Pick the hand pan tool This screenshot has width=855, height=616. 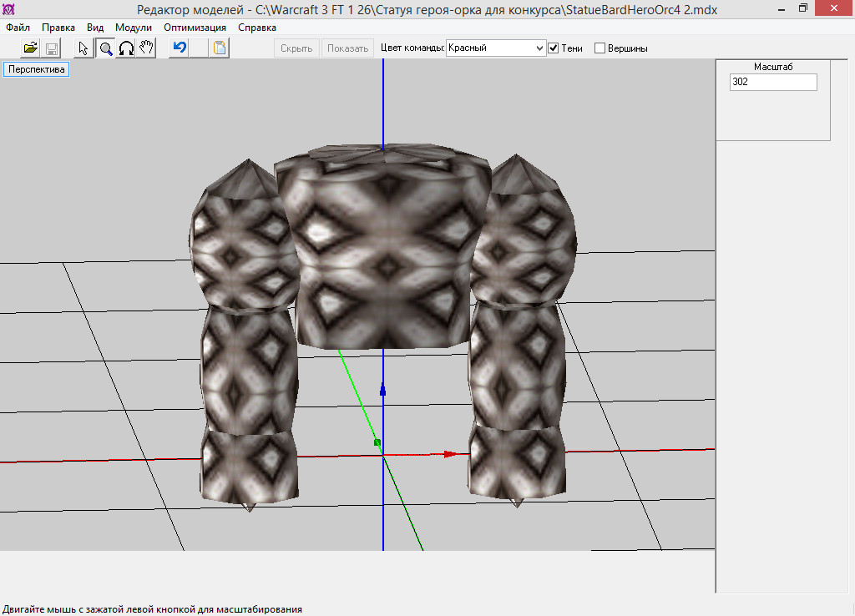(146, 48)
